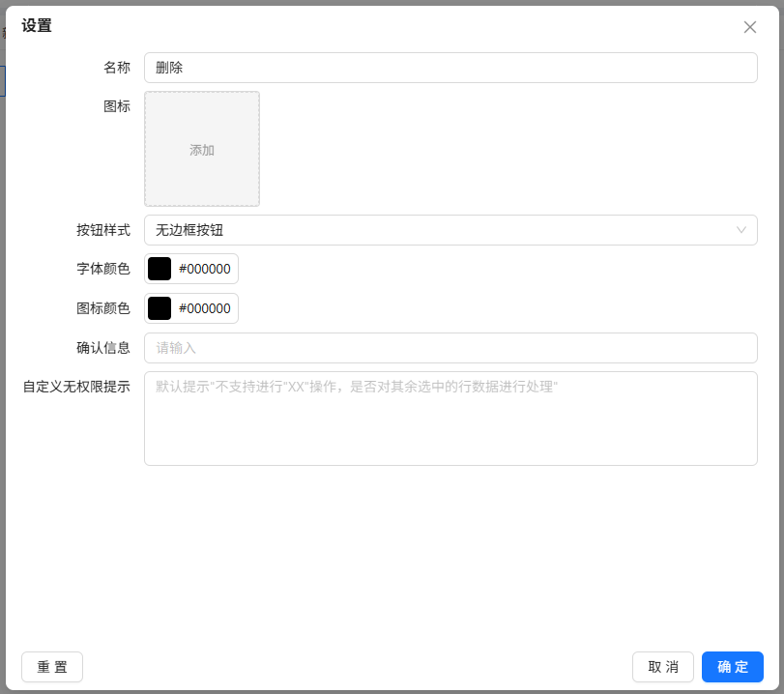This screenshot has width=784, height=694.
Task: Open the 图标颜色 black color swatch
Action: [160, 308]
